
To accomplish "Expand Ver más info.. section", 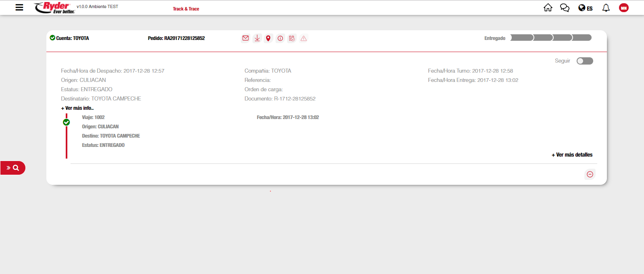I will pyautogui.click(x=77, y=108).
